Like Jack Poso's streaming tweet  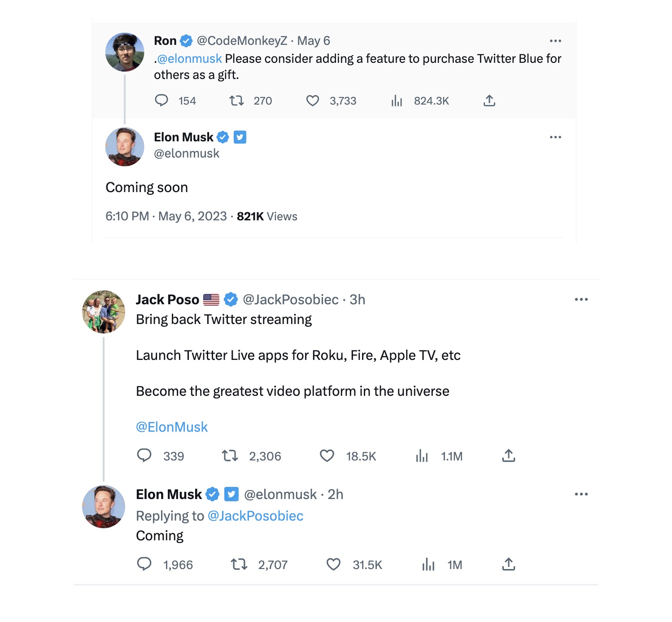[x=327, y=456]
